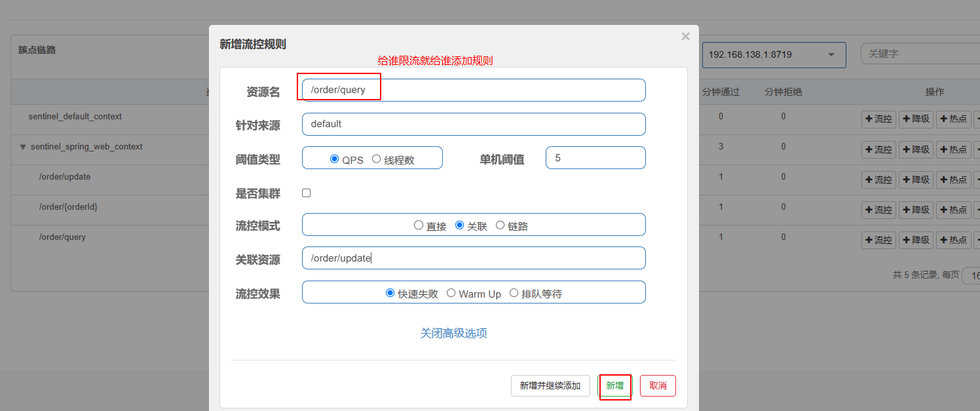Click the 共 5 条记录 pagination text
The image size is (980, 411).
coord(916,275)
